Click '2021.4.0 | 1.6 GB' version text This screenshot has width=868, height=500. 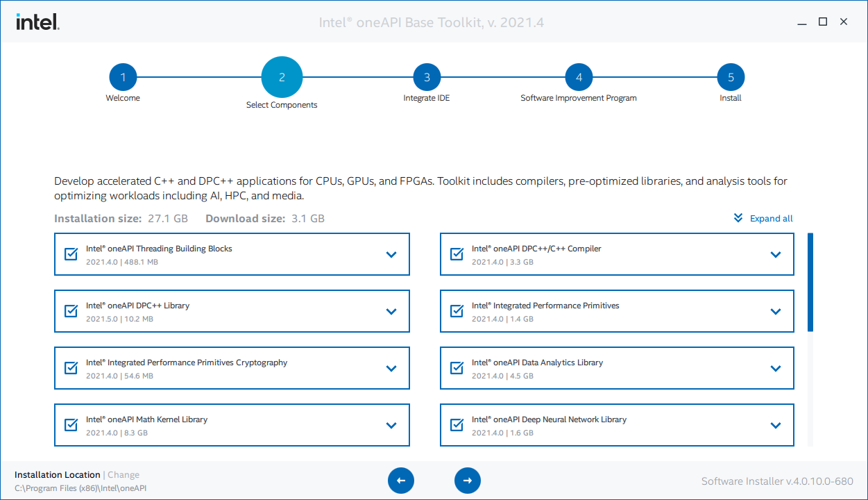point(502,433)
